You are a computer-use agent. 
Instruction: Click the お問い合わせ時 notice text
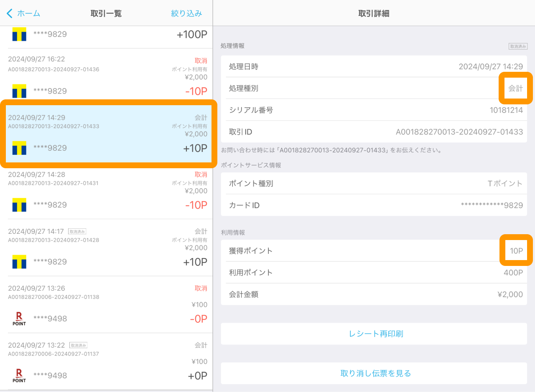pyautogui.click(x=331, y=150)
